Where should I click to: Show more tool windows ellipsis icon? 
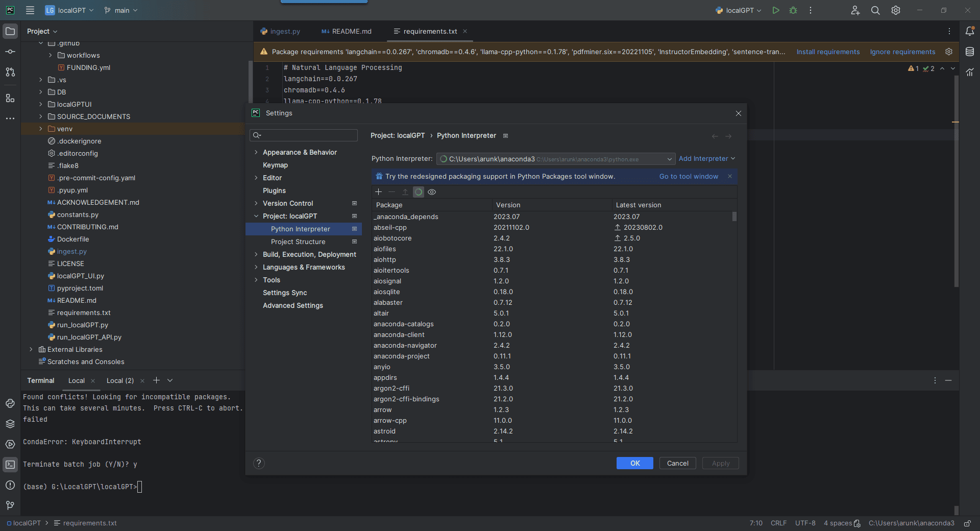10,118
